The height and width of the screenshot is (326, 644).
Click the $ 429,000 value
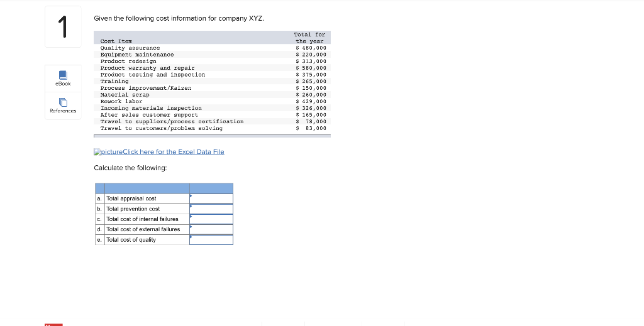[311, 101]
